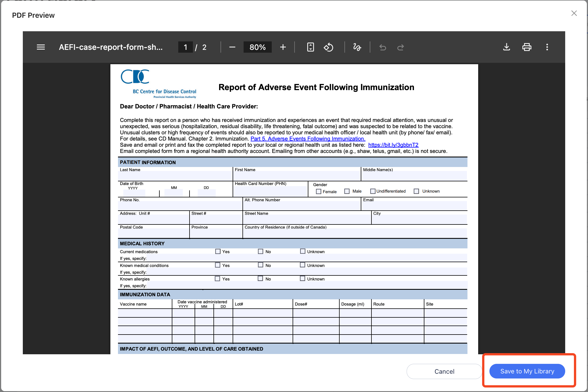Viewport: 588px width, 392px height.
Task: Print the PDF document
Action: click(x=527, y=47)
